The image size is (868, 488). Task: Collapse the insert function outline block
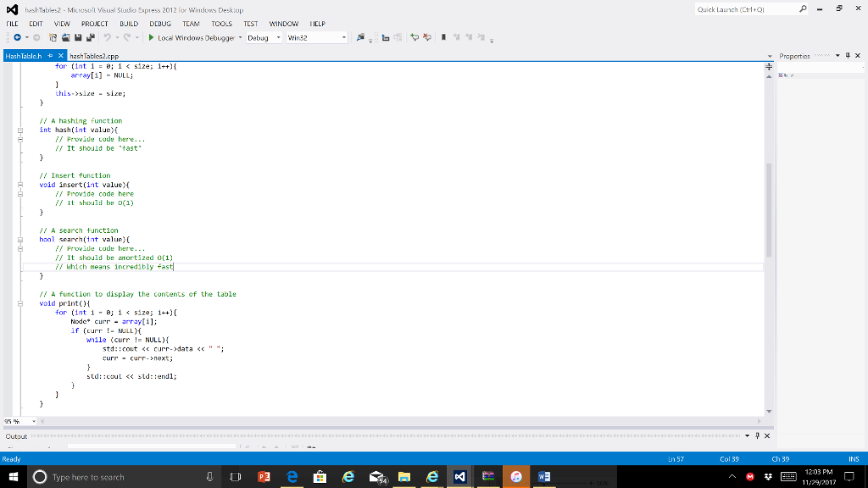click(x=20, y=186)
